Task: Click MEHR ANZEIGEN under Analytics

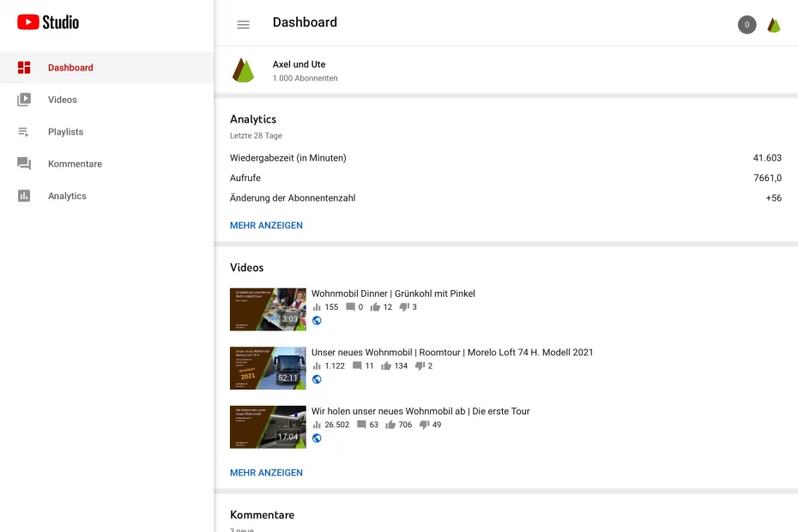Action: coord(266,226)
